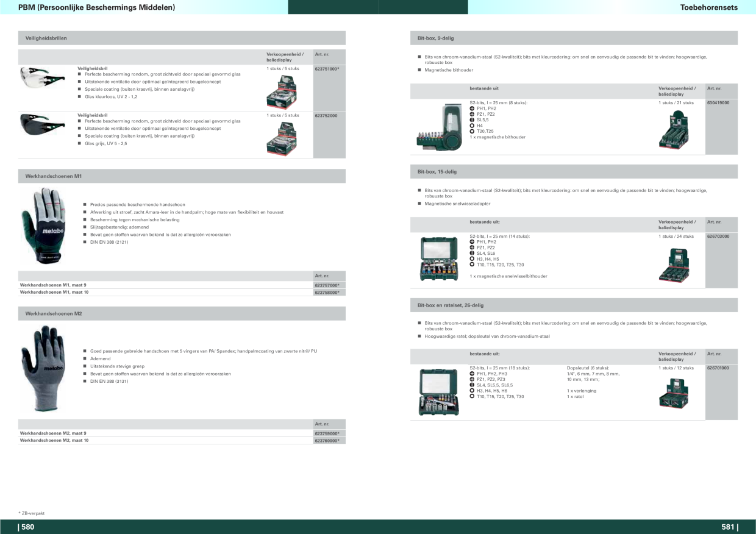
Task: Click article number 623752000
Action: coord(326,115)
